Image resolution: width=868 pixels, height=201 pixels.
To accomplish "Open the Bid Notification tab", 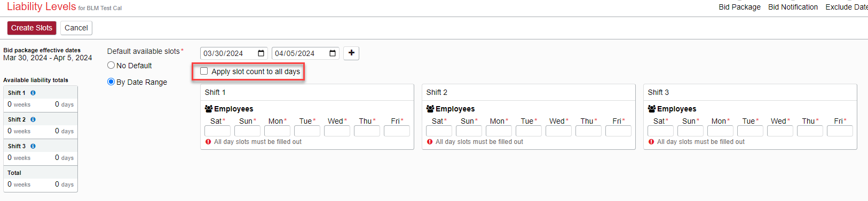I will click(x=793, y=7).
